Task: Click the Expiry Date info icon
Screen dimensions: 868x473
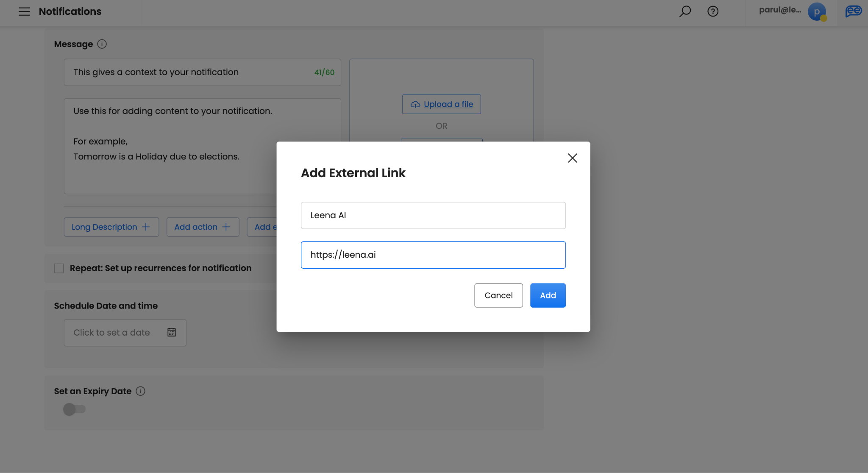Action: coord(140,391)
